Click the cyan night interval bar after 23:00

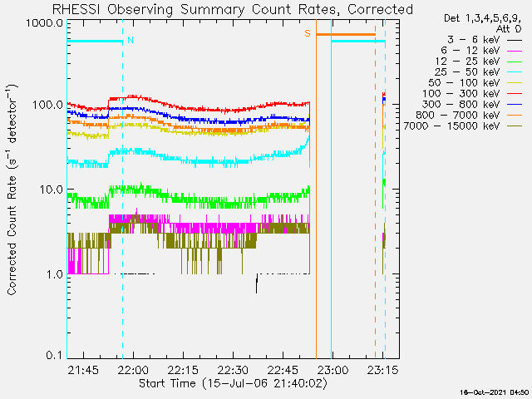(358, 42)
